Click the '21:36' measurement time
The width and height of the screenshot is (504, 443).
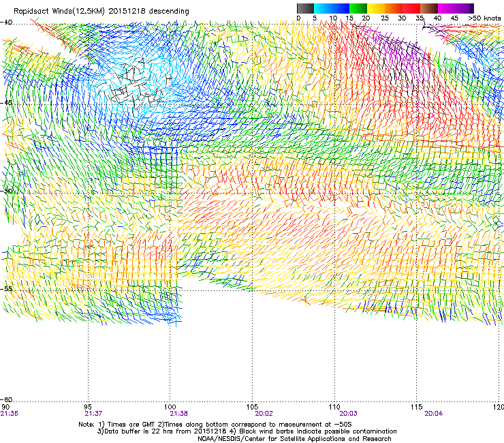[10, 414]
